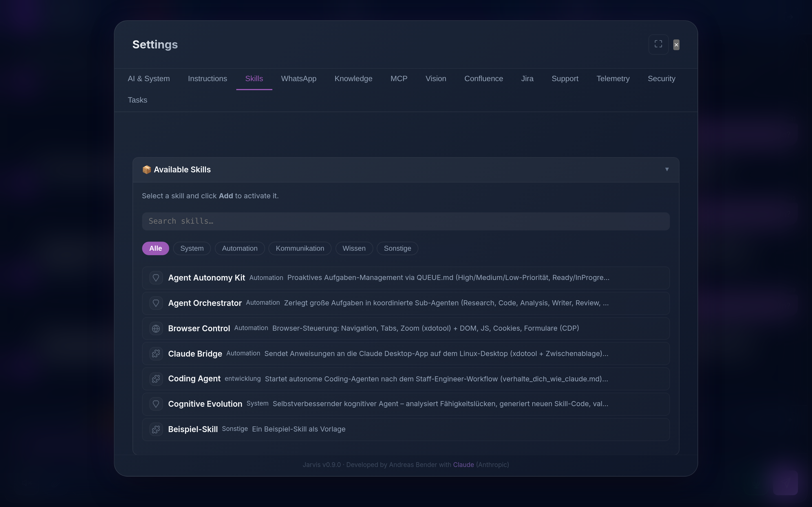
Task: Click the Cognitive Evolution skill icon
Action: pos(156,404)
